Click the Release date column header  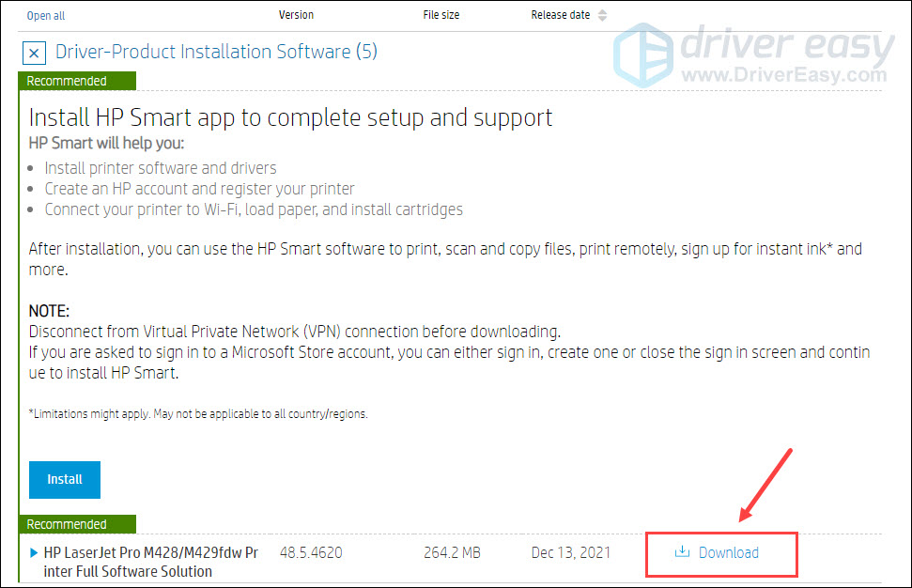[561, 15]
